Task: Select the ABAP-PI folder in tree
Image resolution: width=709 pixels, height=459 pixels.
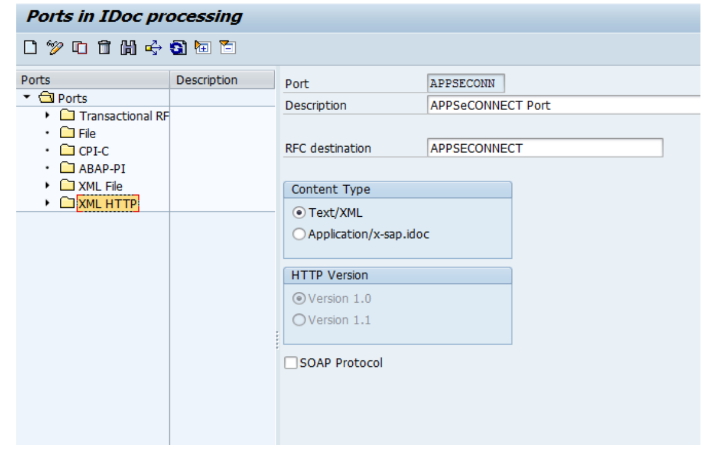Action: click(101, 168)
